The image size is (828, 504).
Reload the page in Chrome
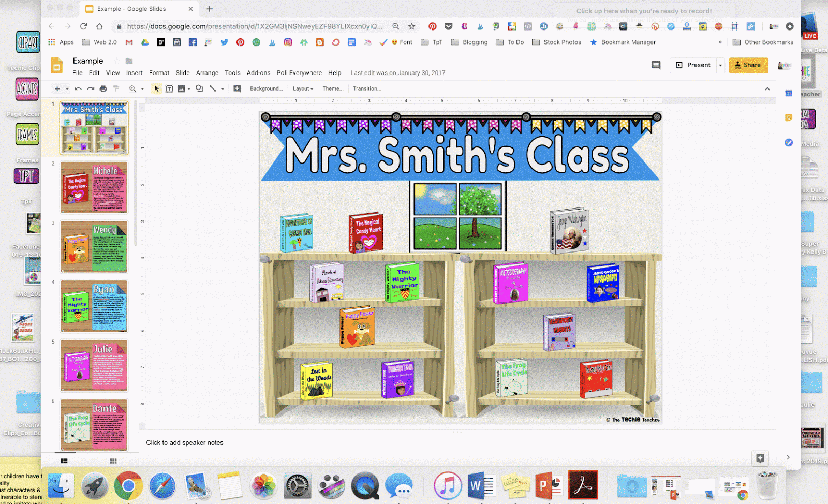[83, 26]
